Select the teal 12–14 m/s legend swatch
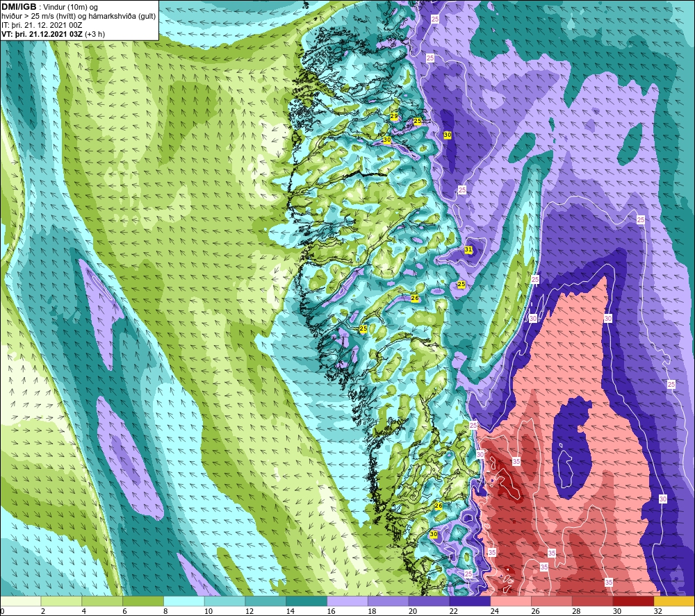Image resolution: width=695 pixels, height=616 pixels. [x=265, y=601]
